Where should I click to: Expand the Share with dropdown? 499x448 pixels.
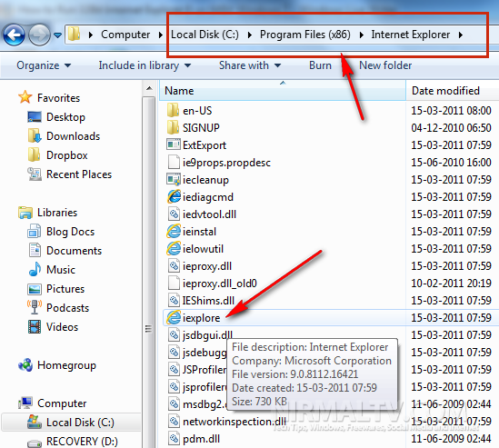(250, 65)
